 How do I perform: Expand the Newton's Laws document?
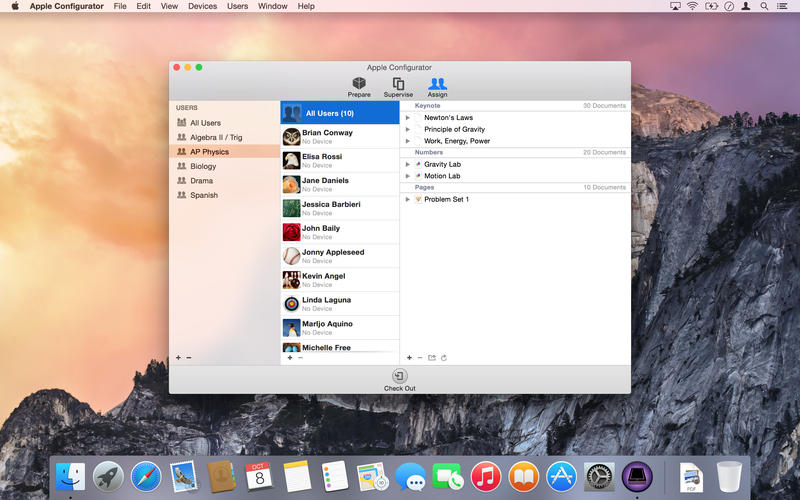[407, 117]
